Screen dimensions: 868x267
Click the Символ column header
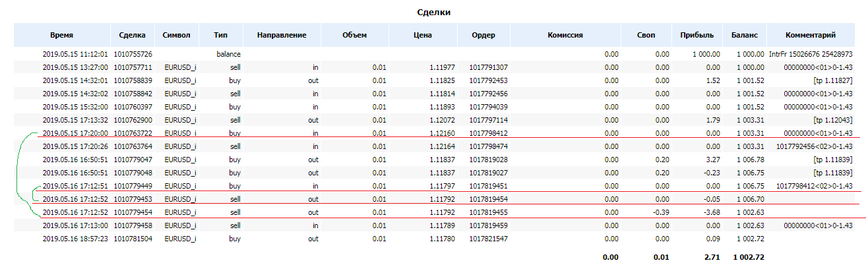click(x=176, y=35)
